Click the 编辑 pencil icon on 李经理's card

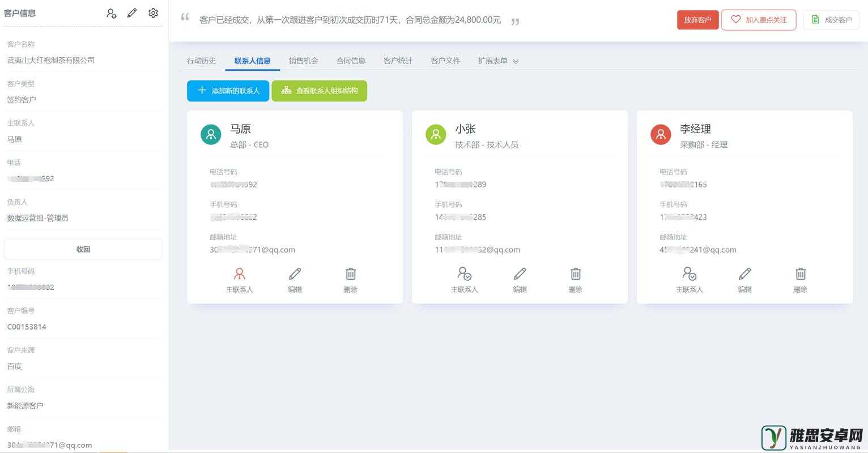744,274
